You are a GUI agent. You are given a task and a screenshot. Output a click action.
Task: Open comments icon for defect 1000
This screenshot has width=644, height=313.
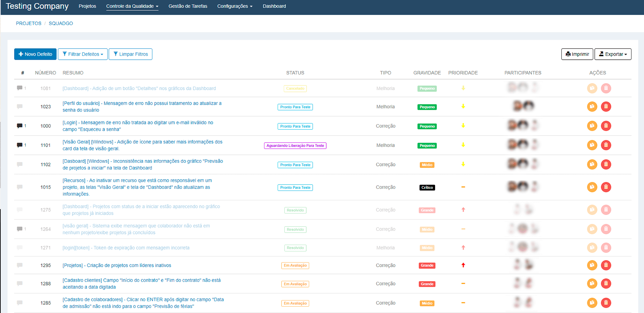(x=20, y=126)
